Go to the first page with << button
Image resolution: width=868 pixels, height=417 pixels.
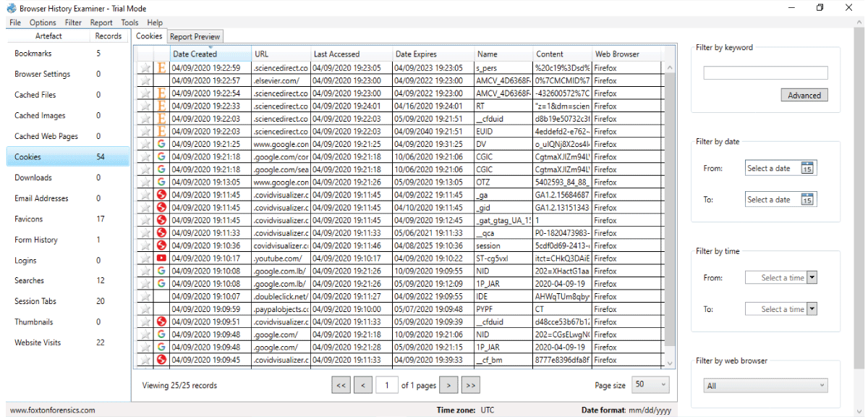(341, 385)
